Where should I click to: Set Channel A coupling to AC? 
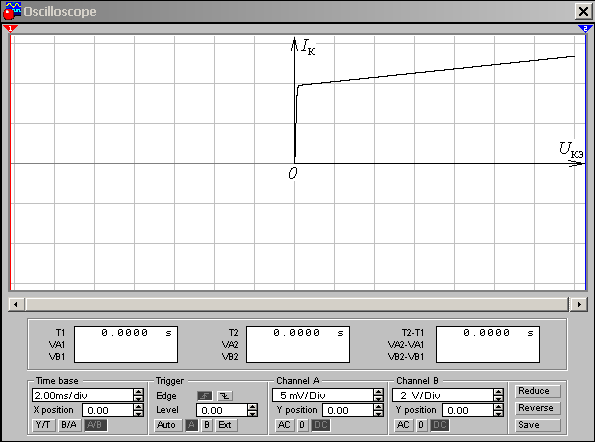click(x=284, y=425)
